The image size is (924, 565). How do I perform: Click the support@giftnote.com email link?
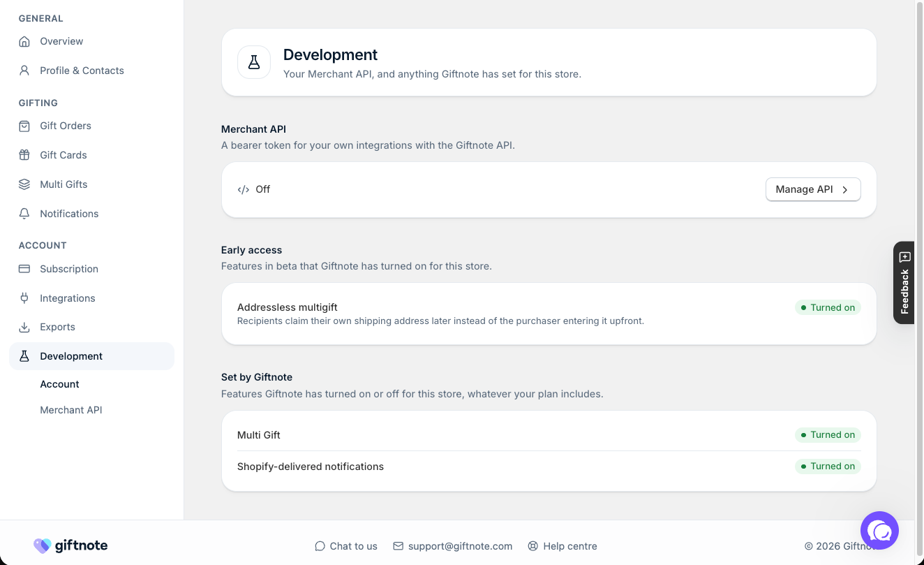pyautogui.click(x=453, y=546)
